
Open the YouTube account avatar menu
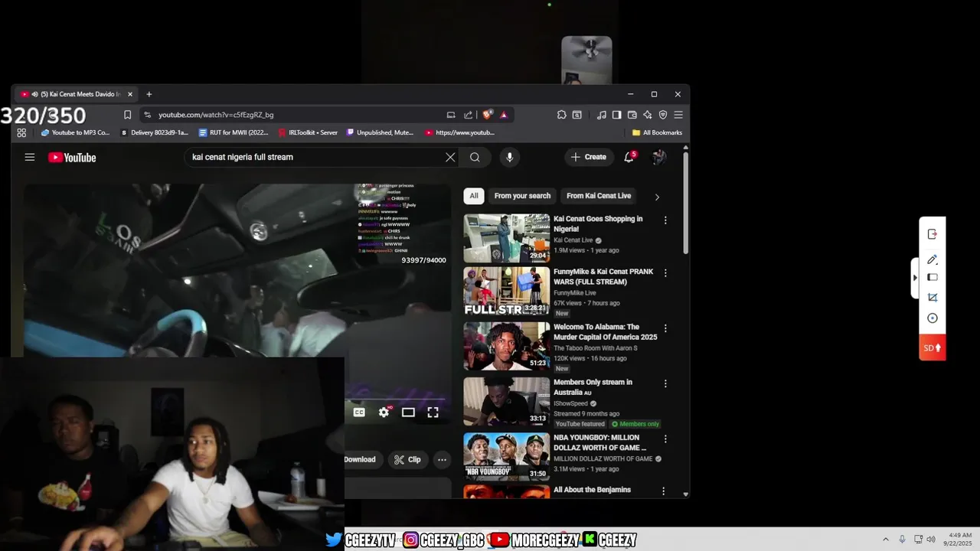coord(658,157)
